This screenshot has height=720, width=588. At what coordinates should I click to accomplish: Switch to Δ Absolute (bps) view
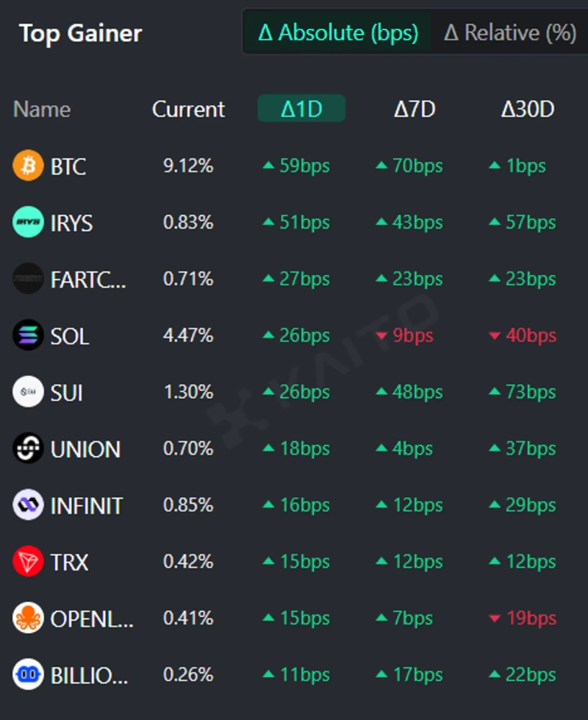[x=338, y=32]
